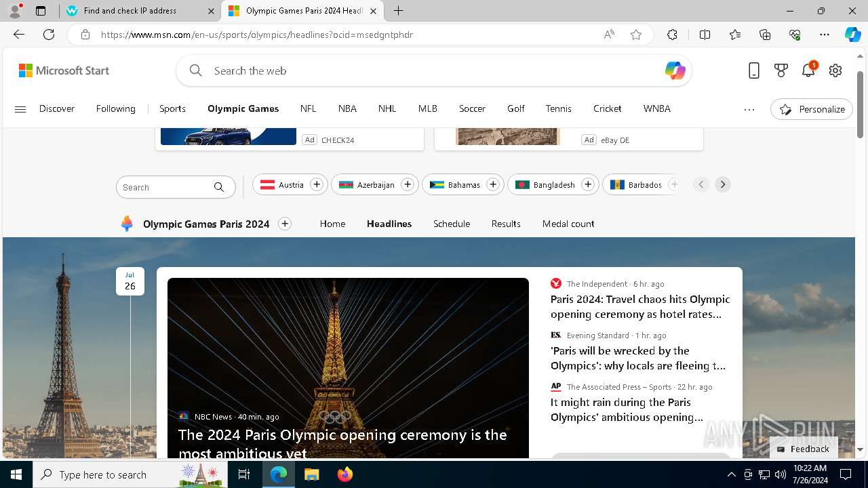Viewport: 868px width, 488px height.
Task: Open Microsoft Rewards trophy icon
Action: point(781,70)
